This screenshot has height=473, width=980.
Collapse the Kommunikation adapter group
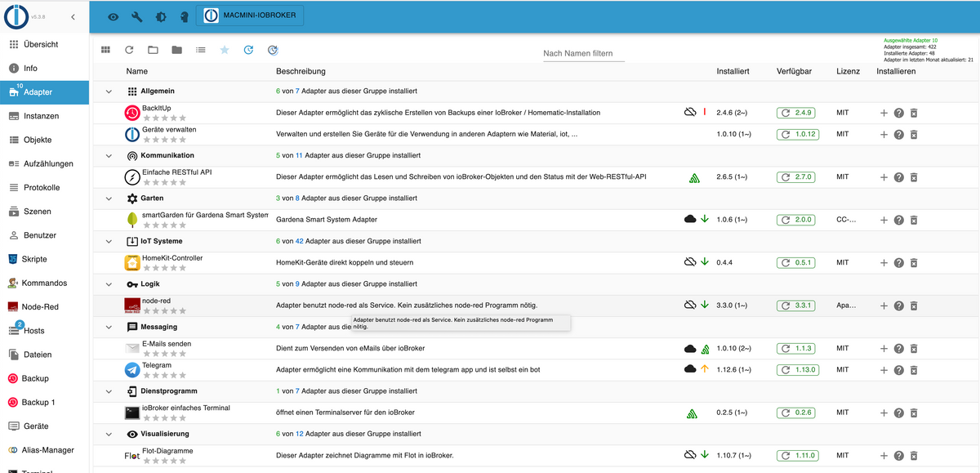pos(109,155)
